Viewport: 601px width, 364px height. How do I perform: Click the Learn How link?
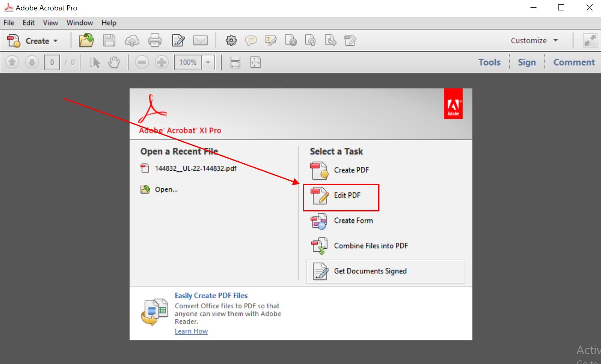pos(191,331)
